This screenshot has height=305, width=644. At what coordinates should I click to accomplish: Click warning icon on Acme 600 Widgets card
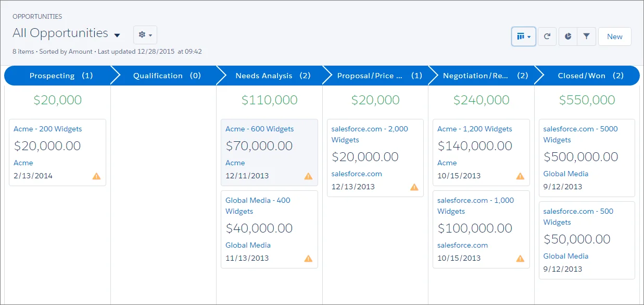point(308,176)
